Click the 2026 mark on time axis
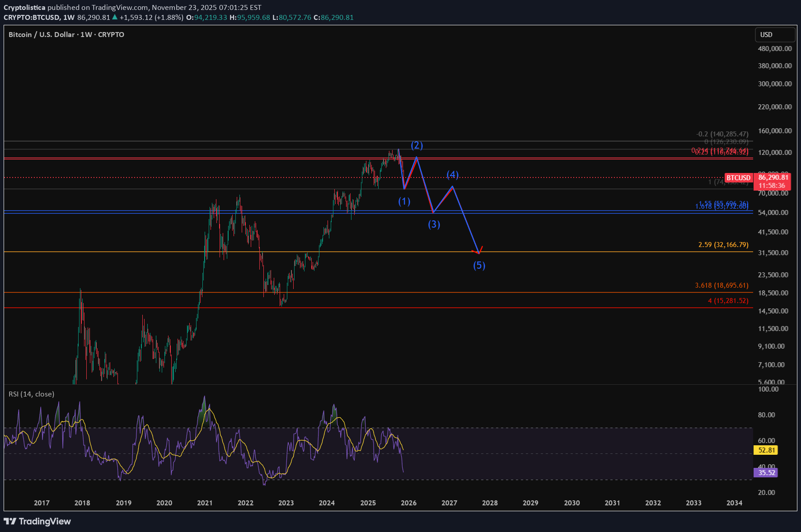The height and width of the screenshot is (532, 801). pyautogui.click(x=408, y=503)
